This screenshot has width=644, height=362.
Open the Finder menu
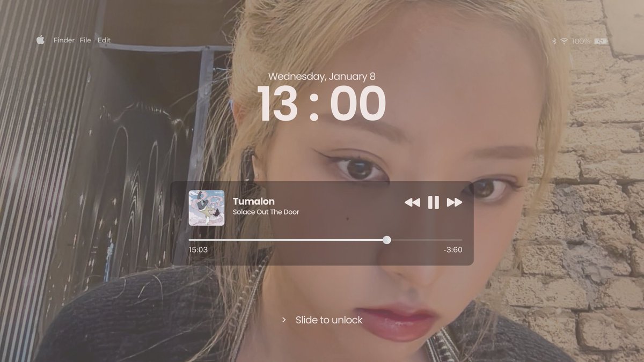pyautogui.click(x=64, y=40)
